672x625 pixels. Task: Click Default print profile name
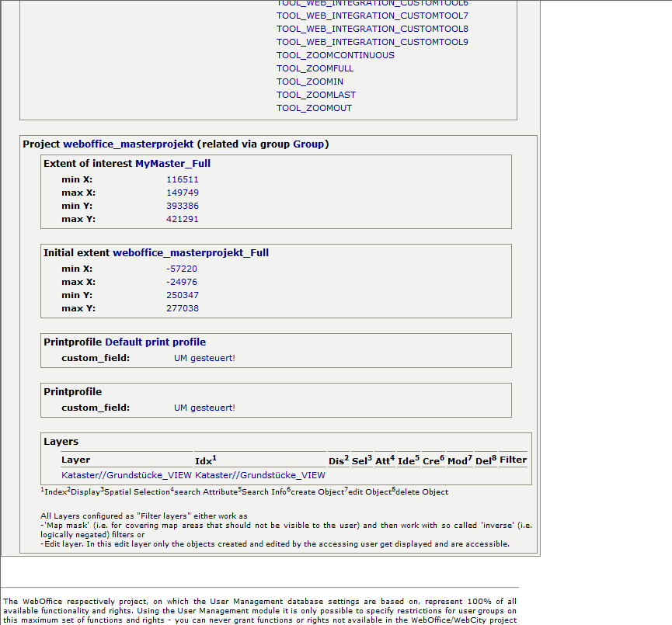(155, 342)
